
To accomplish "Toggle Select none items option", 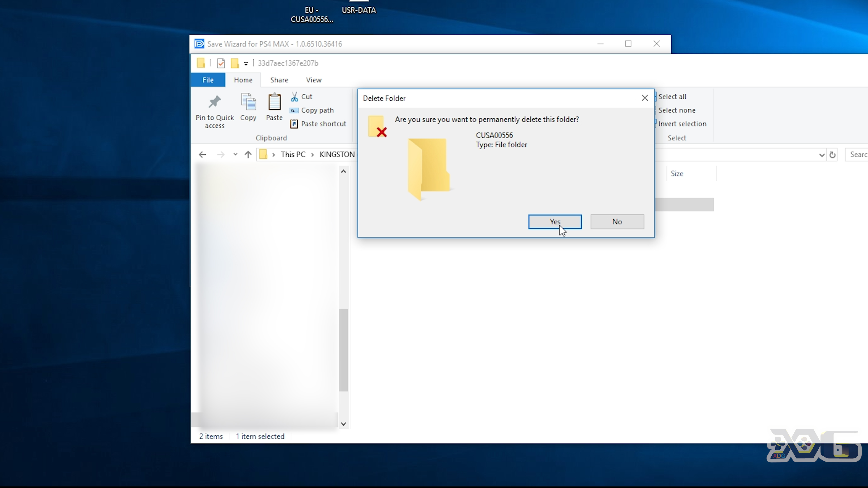I will point(677,110).
